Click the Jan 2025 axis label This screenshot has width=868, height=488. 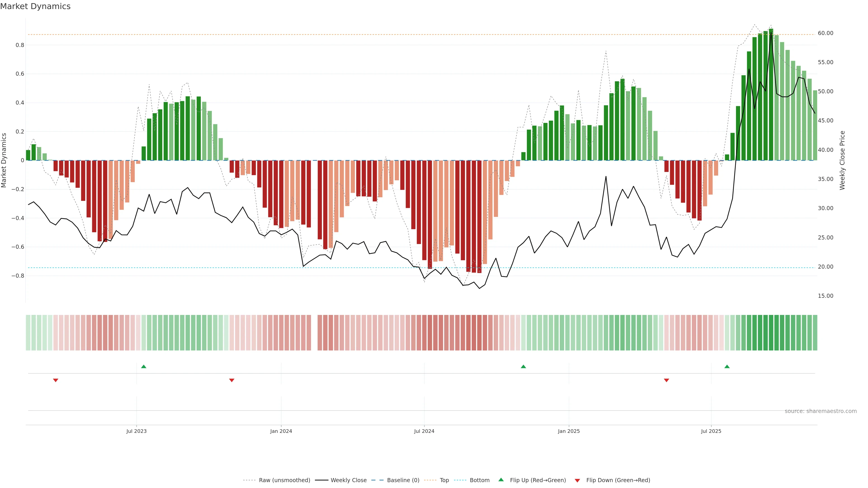point(568,431)
